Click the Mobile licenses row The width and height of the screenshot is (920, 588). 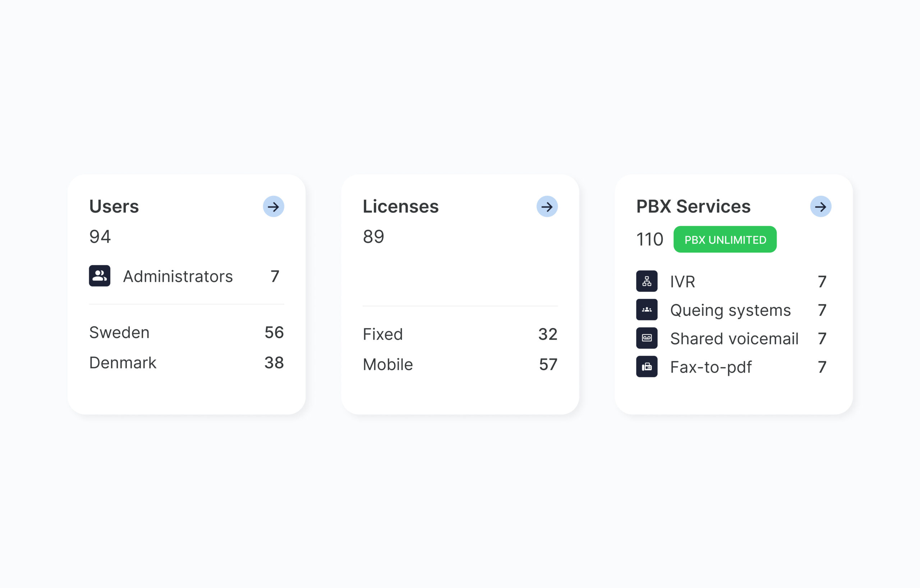[460, 365]
